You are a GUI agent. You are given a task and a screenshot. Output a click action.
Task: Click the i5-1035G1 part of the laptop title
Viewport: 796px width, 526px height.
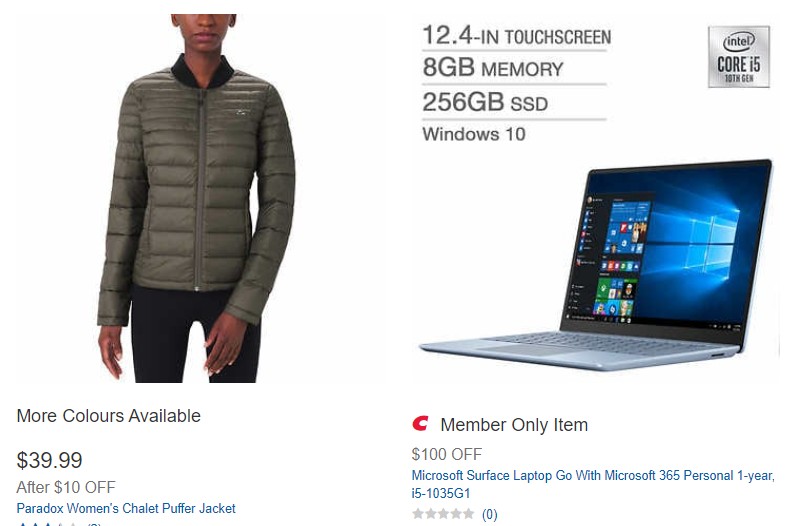441,493
